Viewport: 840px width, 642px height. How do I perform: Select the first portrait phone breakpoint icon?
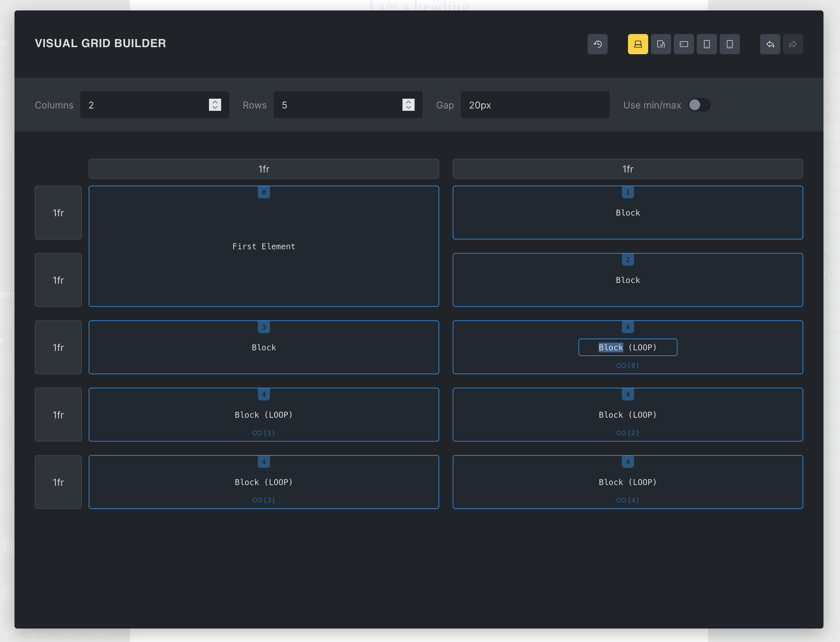[x=707, y=44]
